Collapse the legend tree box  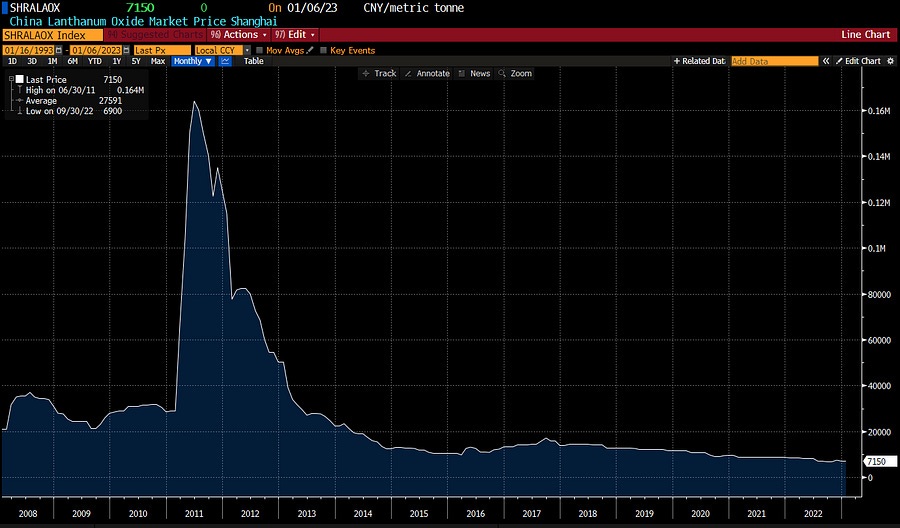coord(11,79)
